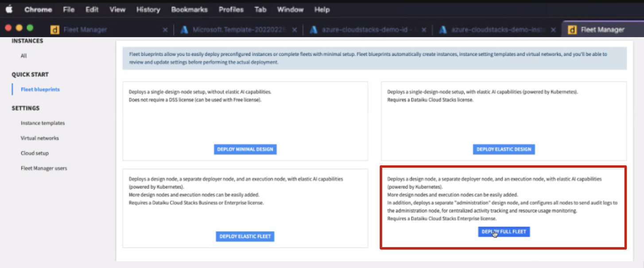Image resolution: width=644 pixels, height=268 pixels.
Task: Click the Azure favicon on azure-cloudstacks-demo-id tab
Action: point(314,30)
